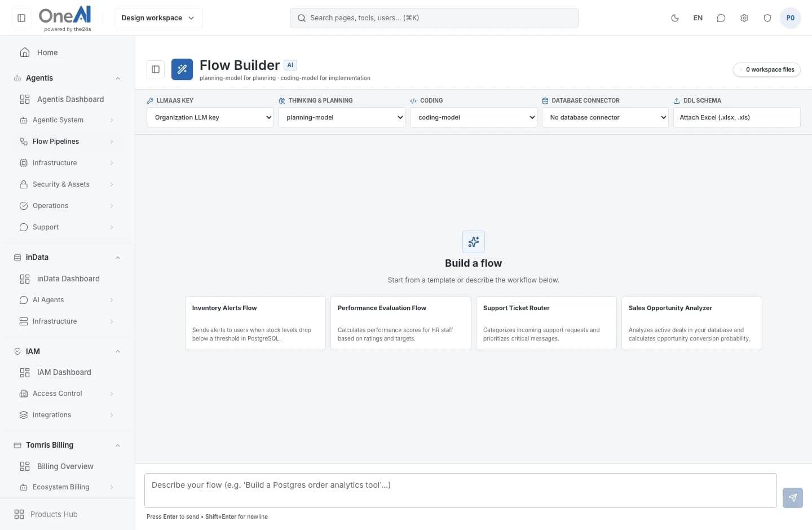Go to Home in sidebar

(x=68, y=52)
